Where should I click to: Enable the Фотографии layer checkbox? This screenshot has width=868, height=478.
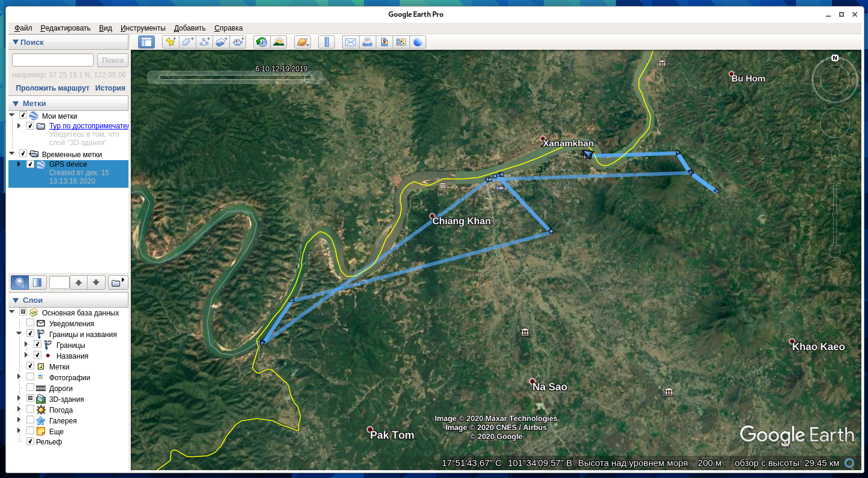(x=30, y=377)
